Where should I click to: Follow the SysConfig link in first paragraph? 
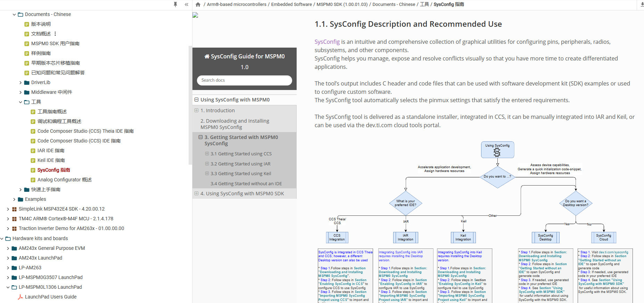click(327, 42)
